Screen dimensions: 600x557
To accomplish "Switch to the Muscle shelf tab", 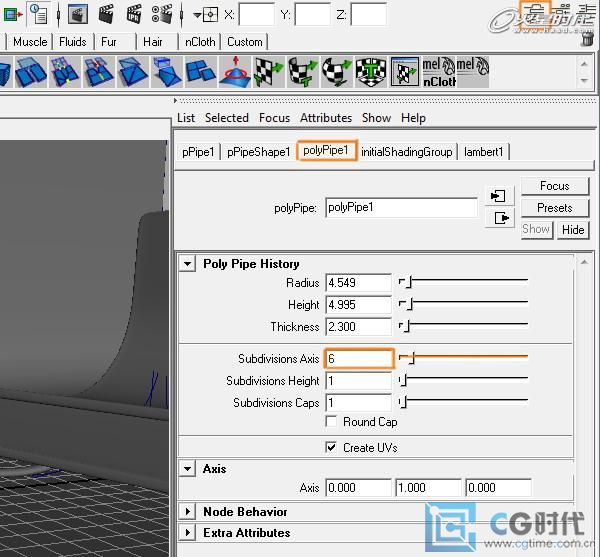I will tap(30, 42).
